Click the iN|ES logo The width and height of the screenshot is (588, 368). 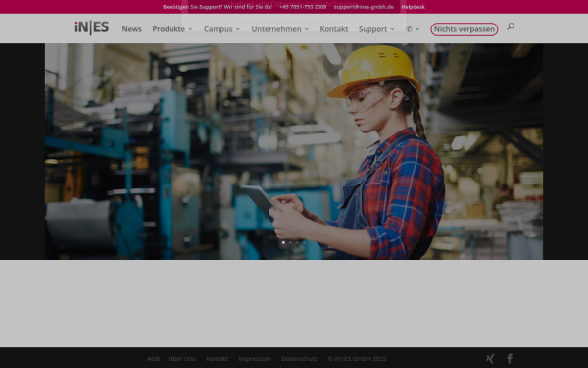92,27
